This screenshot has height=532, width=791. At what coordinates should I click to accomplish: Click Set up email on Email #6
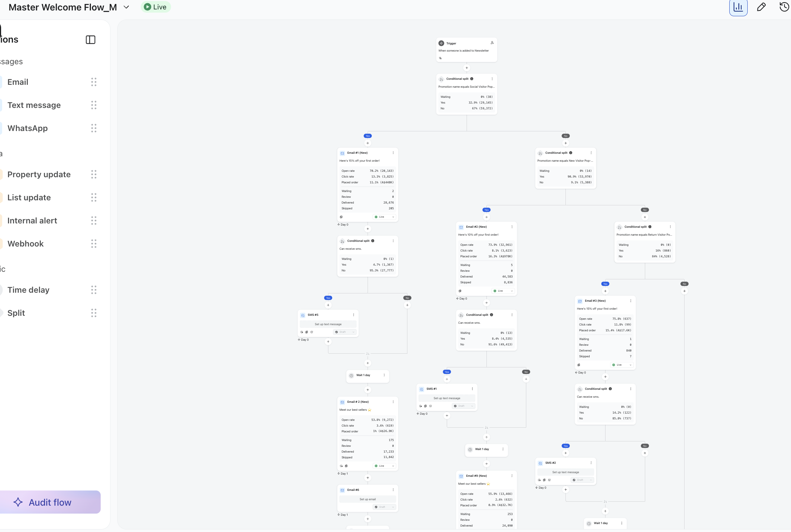click(x=368, y=499)
